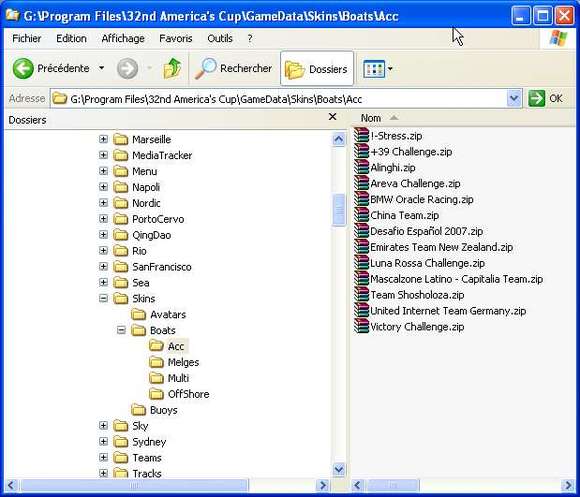
Task: Click the Sea folder icon
Action: 121,283
